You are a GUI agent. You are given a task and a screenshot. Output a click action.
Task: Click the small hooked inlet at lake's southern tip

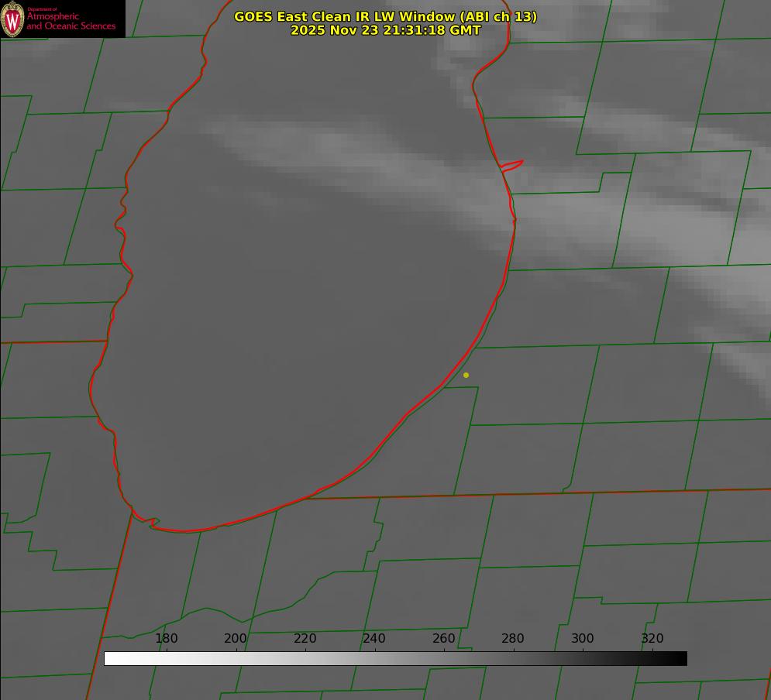[152, 523]
